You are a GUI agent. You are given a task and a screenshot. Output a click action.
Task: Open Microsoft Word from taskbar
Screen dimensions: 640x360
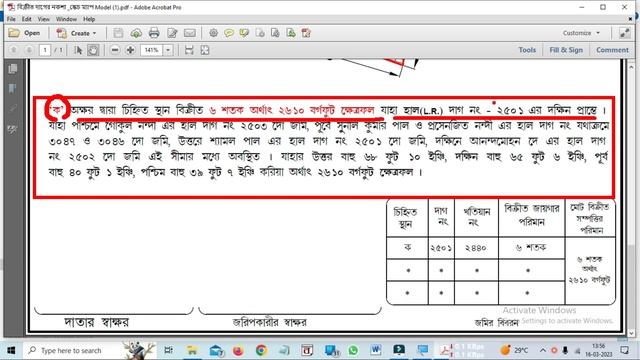(x=376, y=350)
